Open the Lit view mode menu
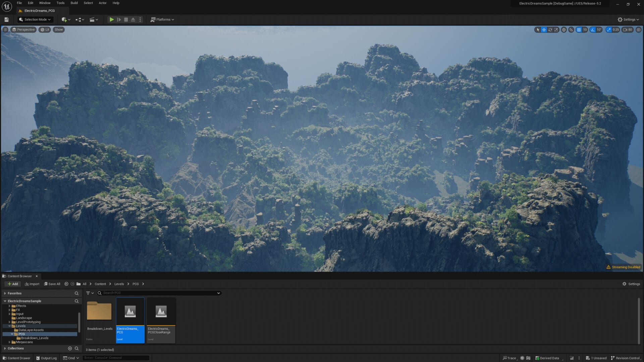 coord(45,29)
